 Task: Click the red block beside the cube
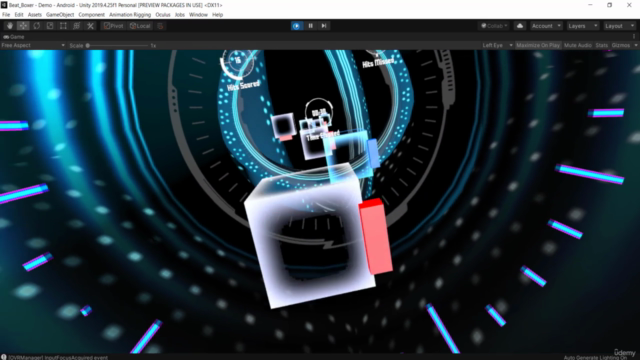[x=376, y=237]
